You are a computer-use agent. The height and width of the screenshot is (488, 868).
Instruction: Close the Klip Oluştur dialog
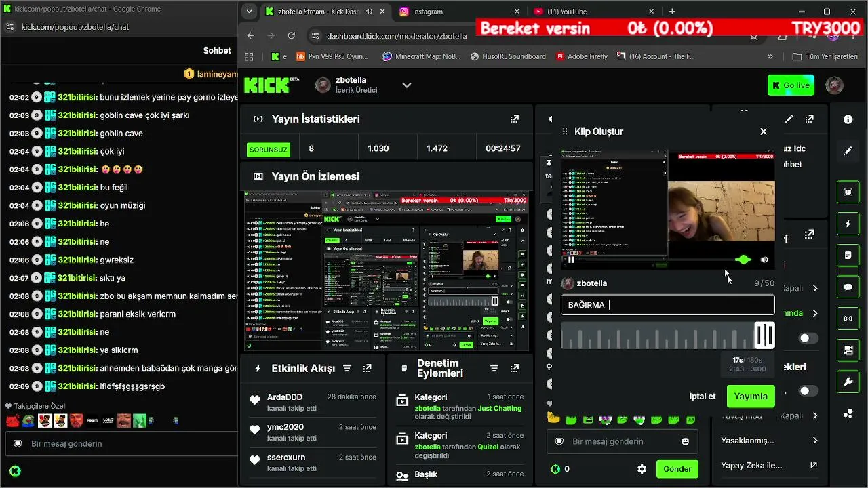(764, 131)
